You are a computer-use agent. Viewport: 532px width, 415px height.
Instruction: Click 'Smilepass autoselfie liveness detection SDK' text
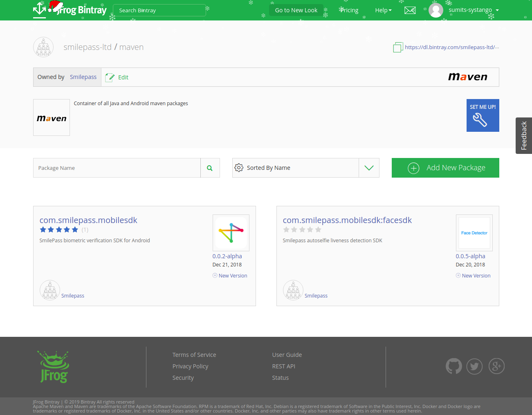332,241
